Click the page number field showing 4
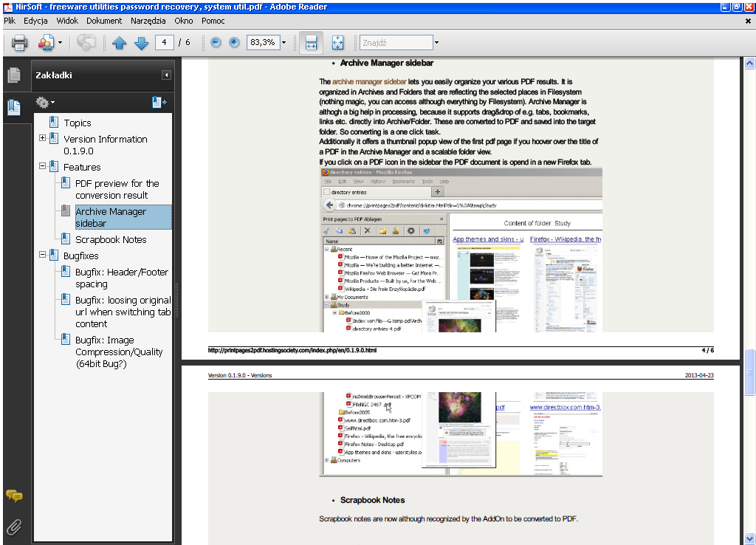The width and height of the screenshot is (756, 545). [165, 42]
